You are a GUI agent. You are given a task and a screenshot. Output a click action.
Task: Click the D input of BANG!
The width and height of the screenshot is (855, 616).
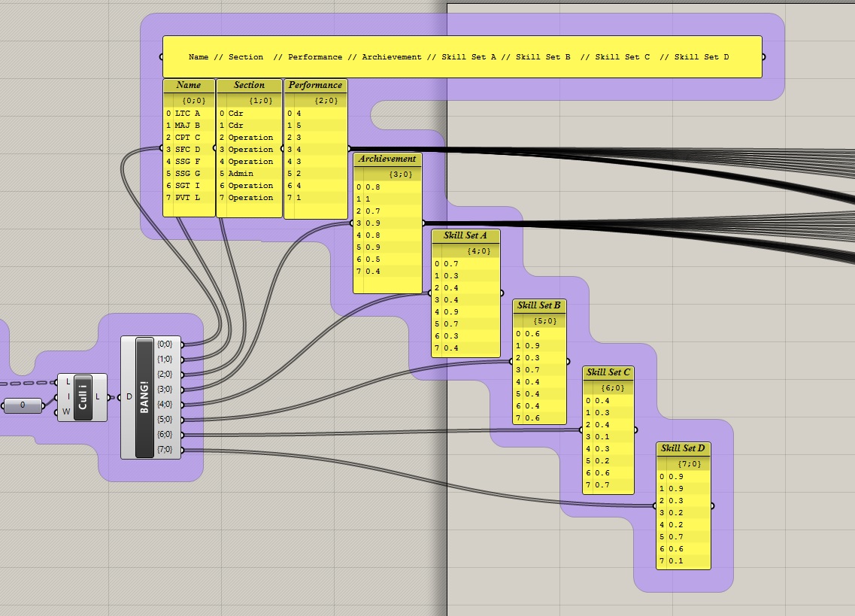click(x=129, y=396)
